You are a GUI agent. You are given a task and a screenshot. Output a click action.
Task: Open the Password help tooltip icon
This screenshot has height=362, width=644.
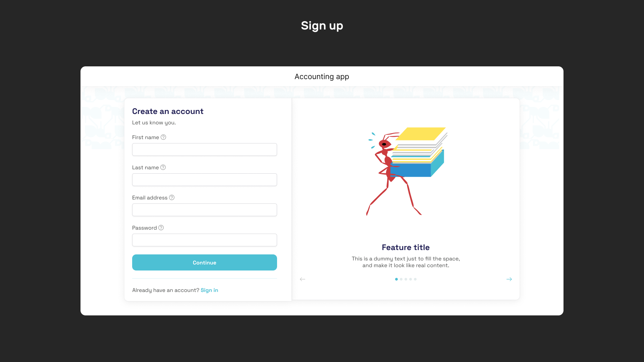click(x=161, y=228)
